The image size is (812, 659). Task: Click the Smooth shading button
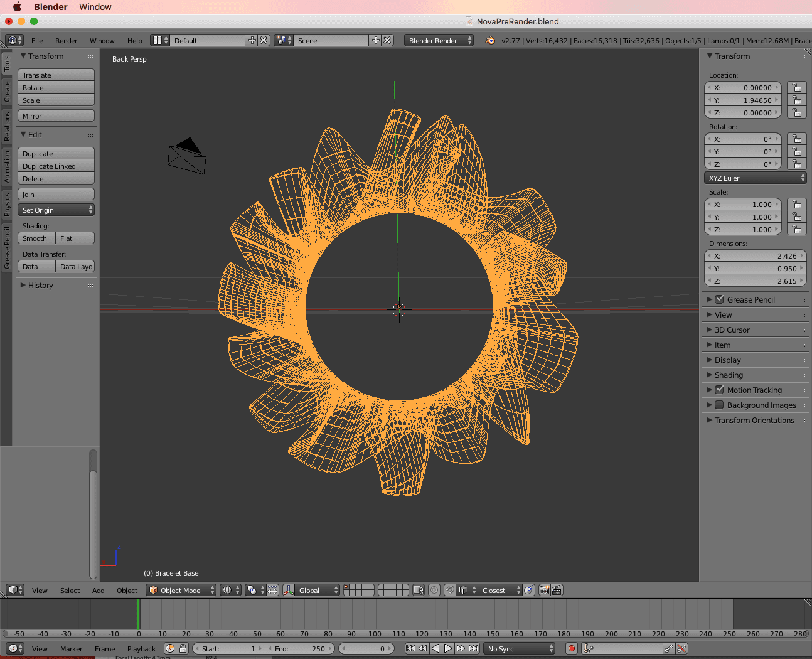[36, 238]
